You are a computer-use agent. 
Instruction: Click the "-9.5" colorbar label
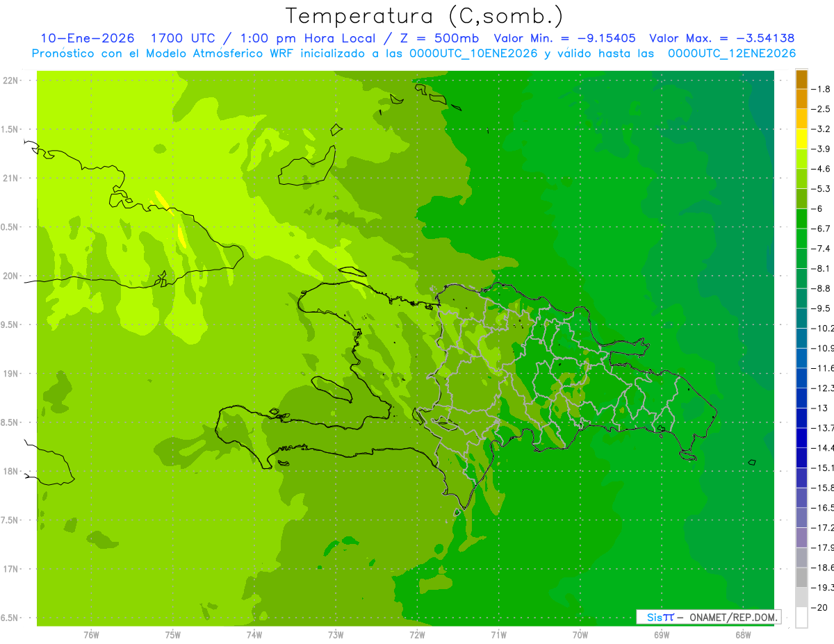[822, 308]
